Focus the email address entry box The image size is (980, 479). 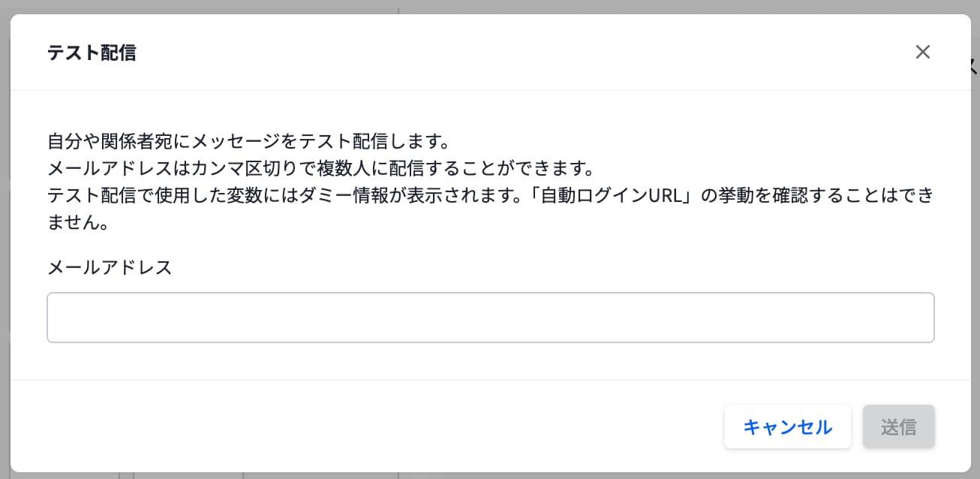490,318
